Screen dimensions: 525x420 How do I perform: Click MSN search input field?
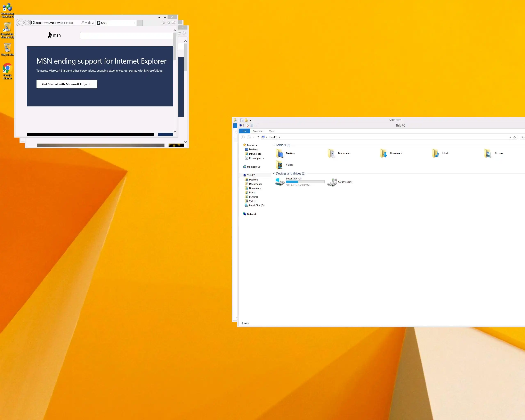tap(126, 36)
